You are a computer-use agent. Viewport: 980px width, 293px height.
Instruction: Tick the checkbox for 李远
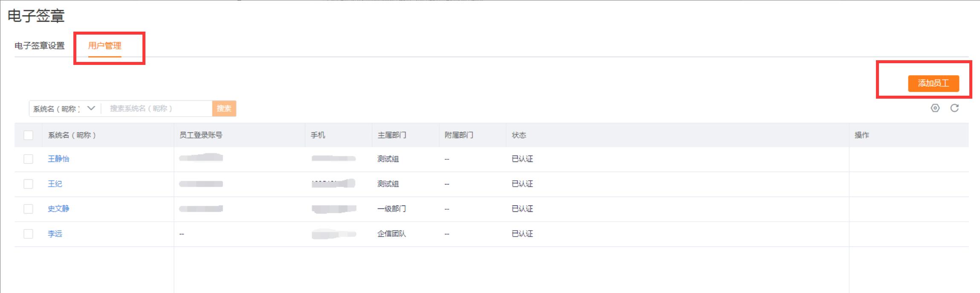(29, 234)
